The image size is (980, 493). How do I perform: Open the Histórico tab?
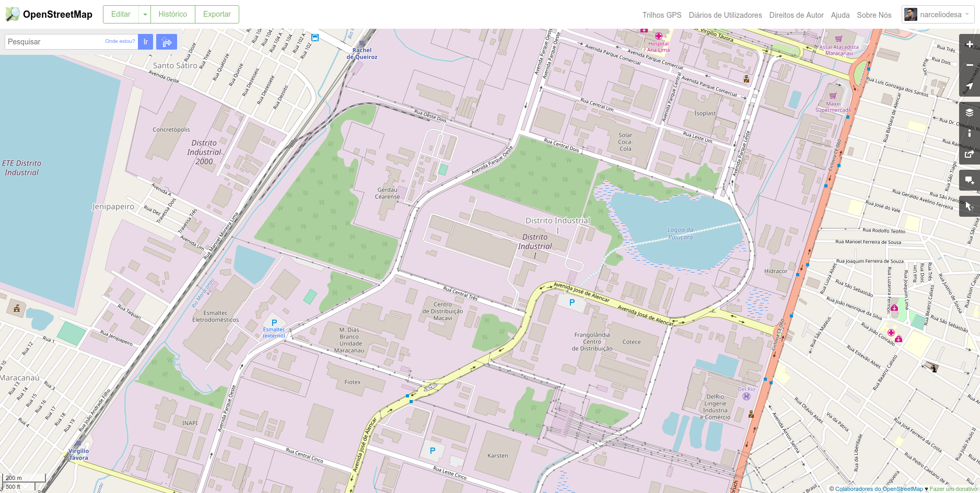172,15
